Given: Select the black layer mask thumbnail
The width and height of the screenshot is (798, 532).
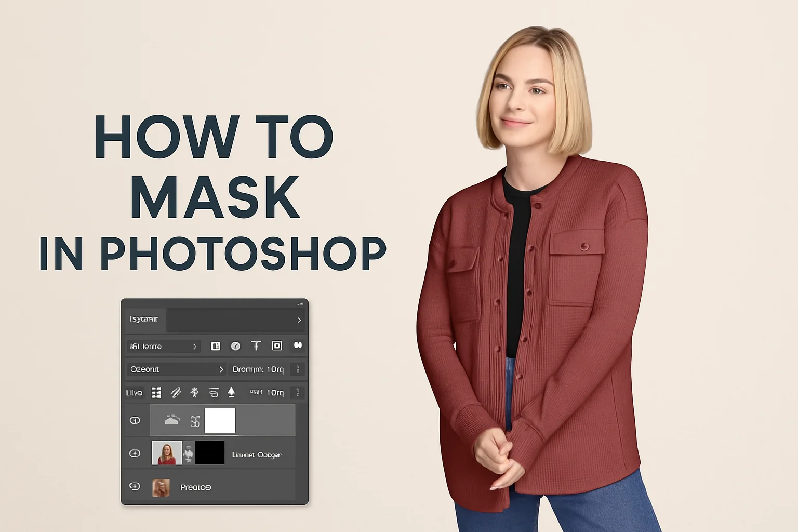Looking at the screenshot, I should [x=210, y=453].
